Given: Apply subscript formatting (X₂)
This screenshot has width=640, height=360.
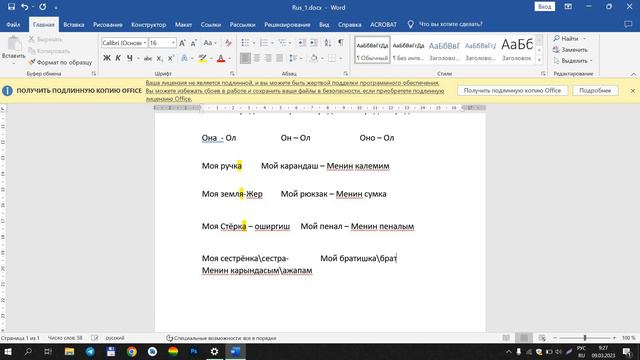Looking at the screenshot, I should click(x=160, y=58).
